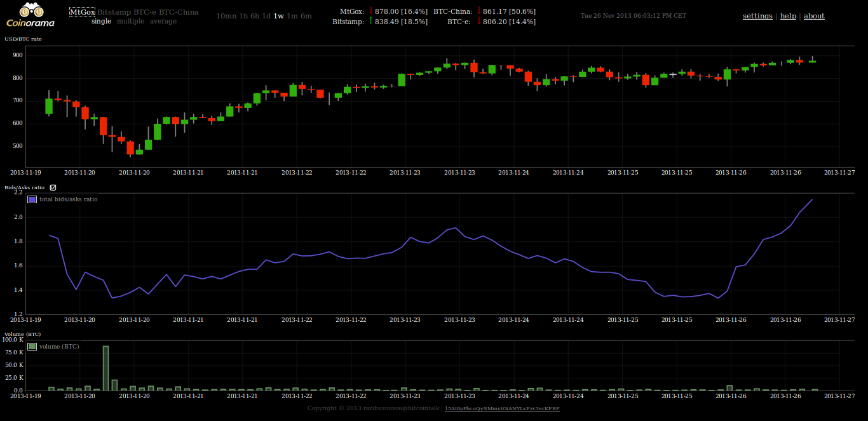Set time range to 6h
This screenshot has width=868, height=421.
click(255, 16)
